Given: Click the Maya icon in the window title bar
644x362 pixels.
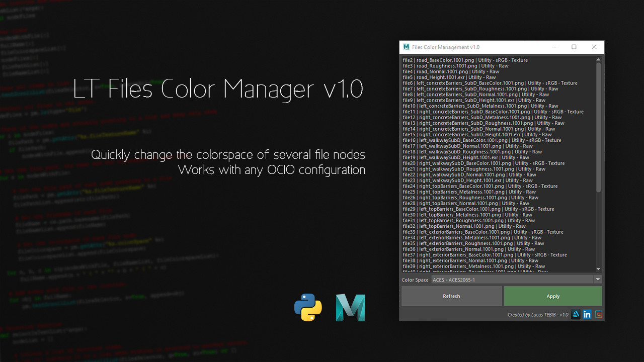Looking at the screenshot, I should [406, 47].
